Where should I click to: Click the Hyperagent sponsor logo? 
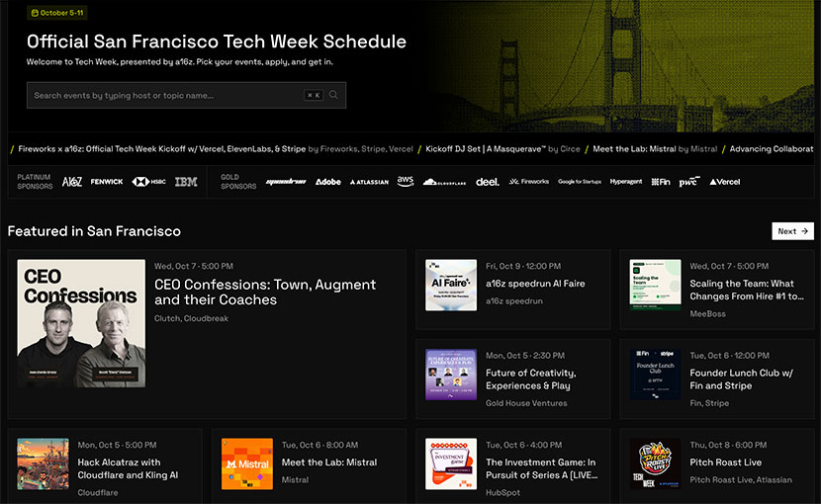(626, 182)
